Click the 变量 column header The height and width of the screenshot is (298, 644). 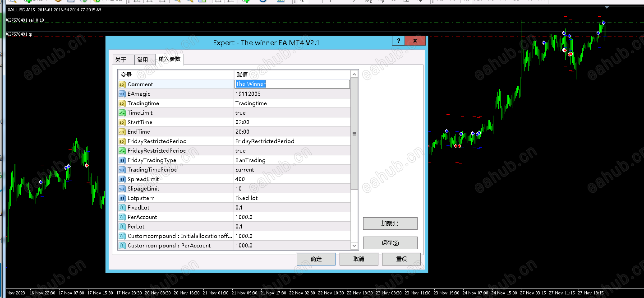(x=176, y=74)
